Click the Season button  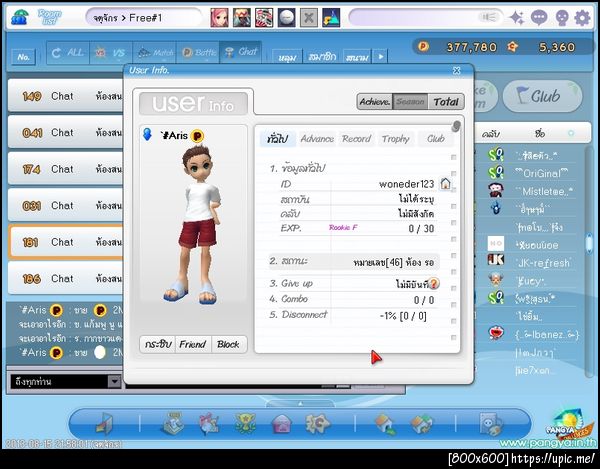click(x=410, y=102)
